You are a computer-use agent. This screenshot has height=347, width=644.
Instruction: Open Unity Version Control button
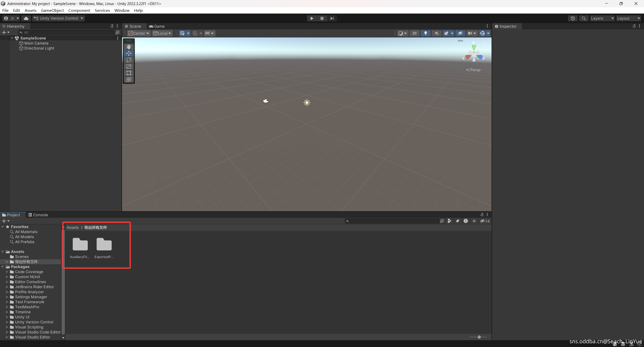[58, 18]
